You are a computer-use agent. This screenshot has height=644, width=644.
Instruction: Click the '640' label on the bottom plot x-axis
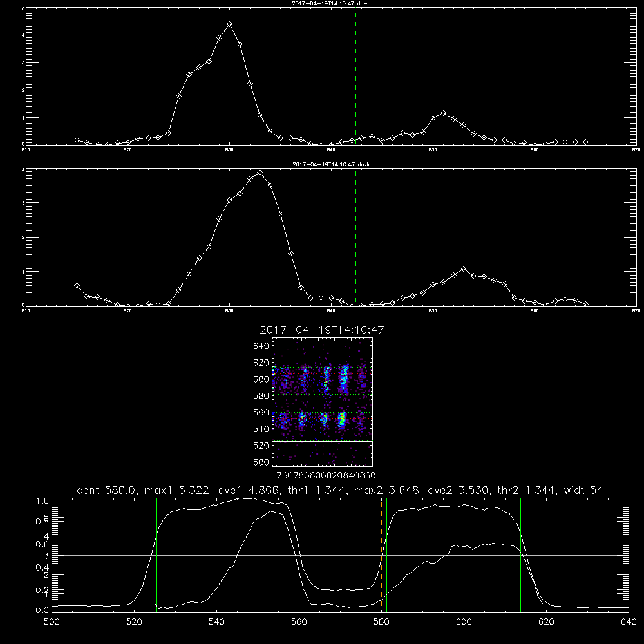pyautogui.click(x=629, y=621)
